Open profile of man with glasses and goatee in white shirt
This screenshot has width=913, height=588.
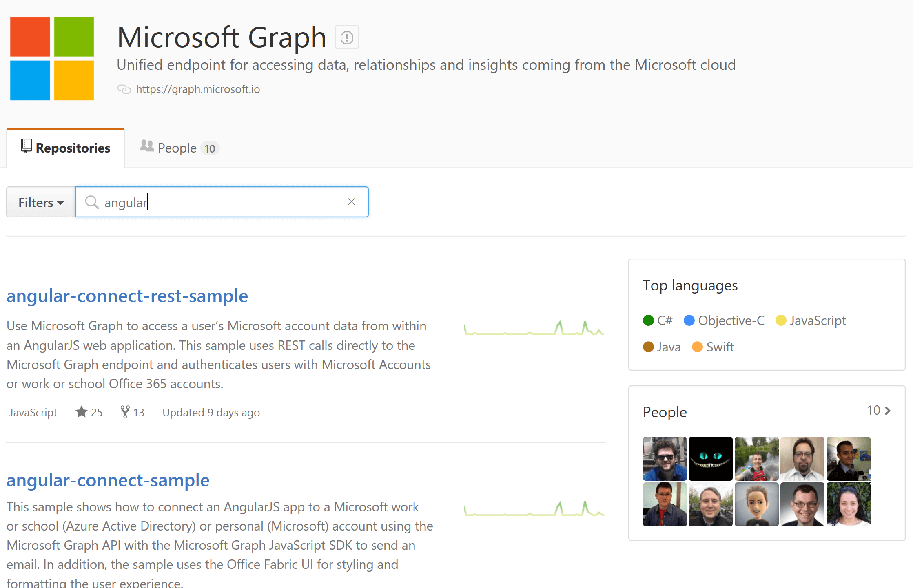tap(802, 459)
